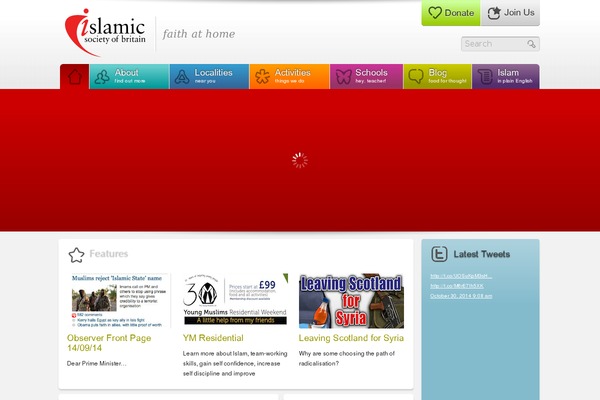The image size is (600, 400).
Task: Click the Twitter icon beside Latest Tweets
Action: point(439,254)
